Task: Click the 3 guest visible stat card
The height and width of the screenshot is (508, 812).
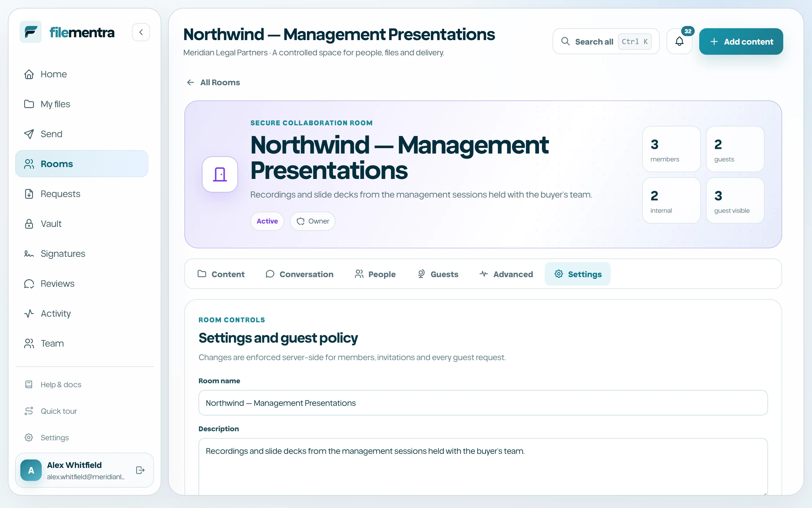Action: click(x=735, y=200)
